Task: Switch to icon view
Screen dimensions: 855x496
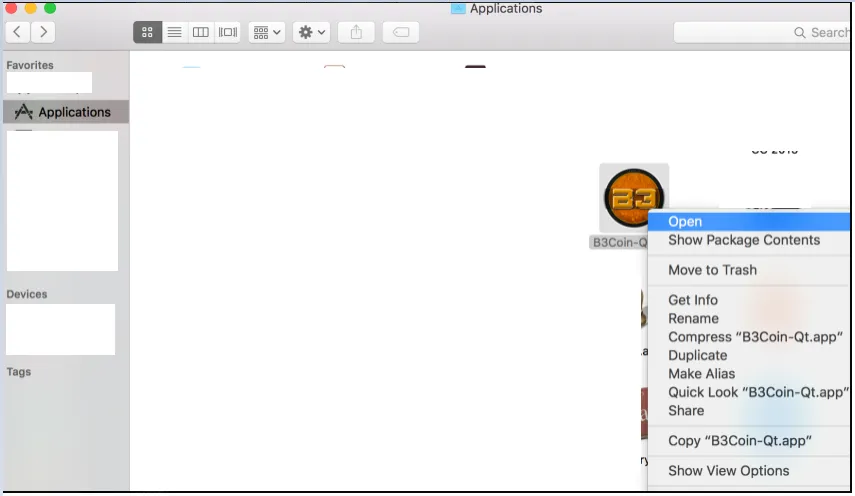Action: click(x=147, y=32)
